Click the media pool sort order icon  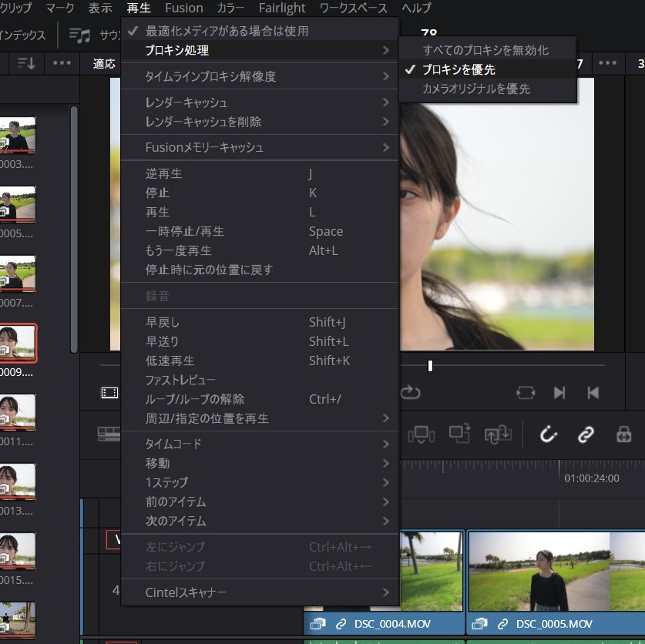point(26,63)
